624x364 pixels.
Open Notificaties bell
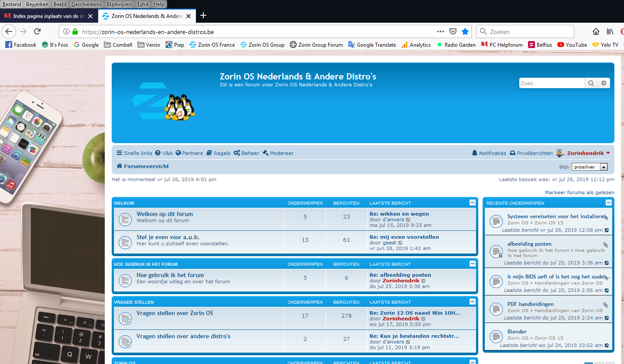(489, 153)
